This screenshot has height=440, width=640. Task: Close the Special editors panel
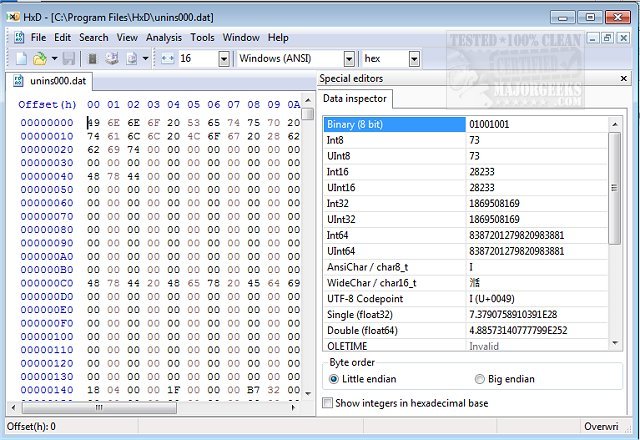coord(624,78)
